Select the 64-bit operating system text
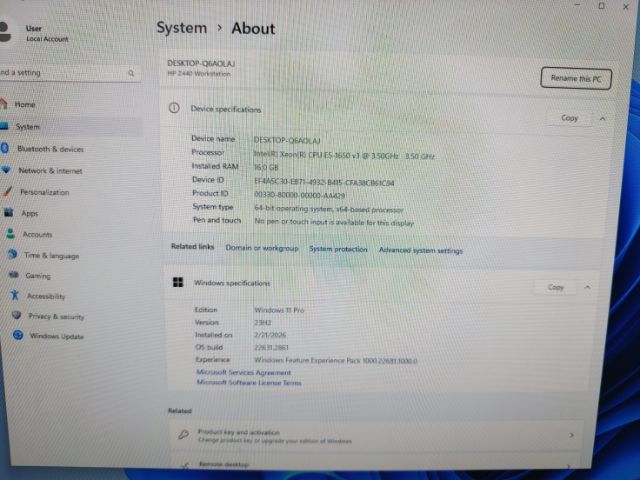The image size is (640, 480). point(329,209)
